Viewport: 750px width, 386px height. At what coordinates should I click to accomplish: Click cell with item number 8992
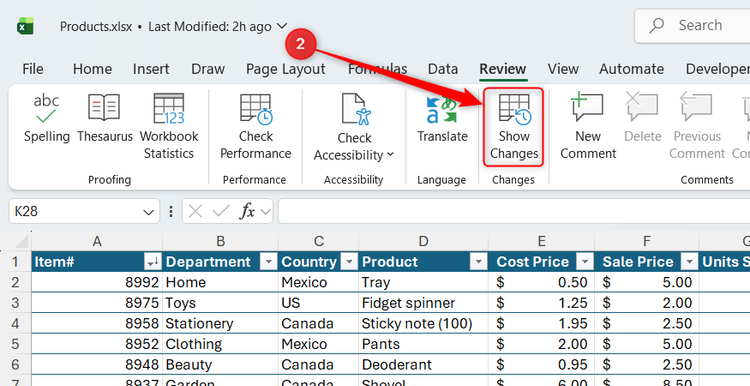(97, 282)
